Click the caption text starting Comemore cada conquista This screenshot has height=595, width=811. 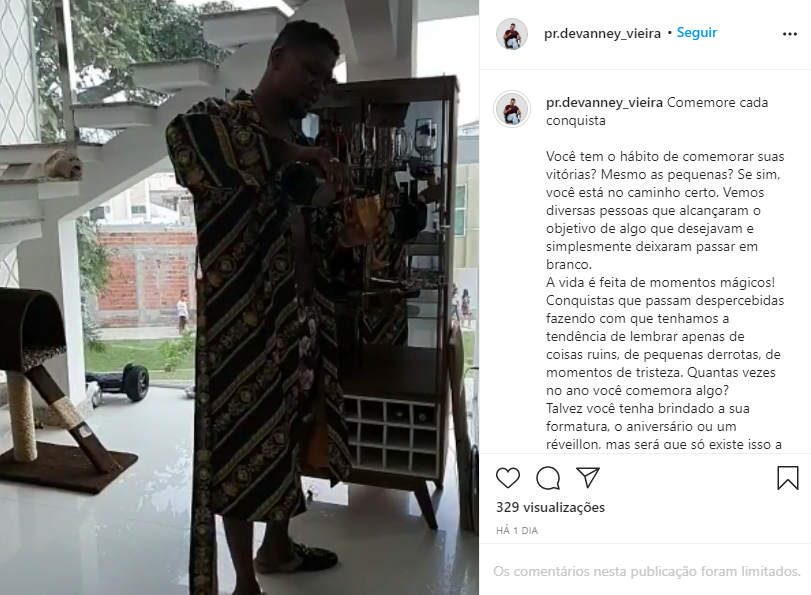coord(657,111)
